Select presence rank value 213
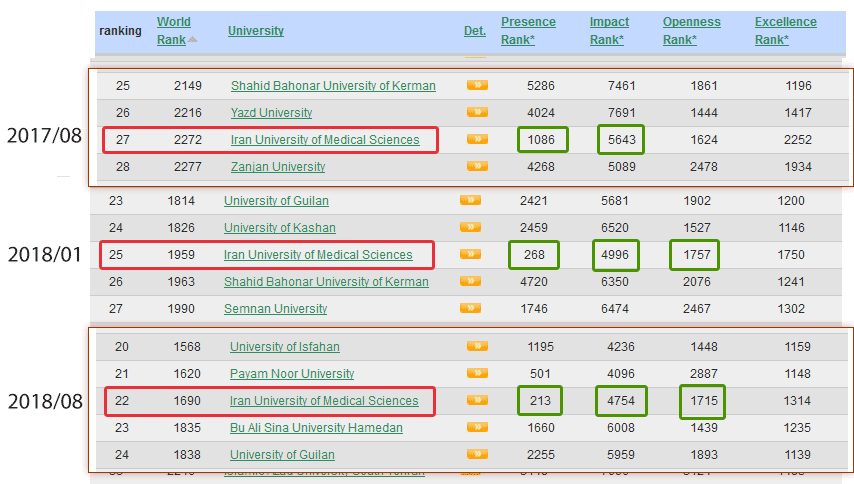854x484 pixels. coord(540,401)
